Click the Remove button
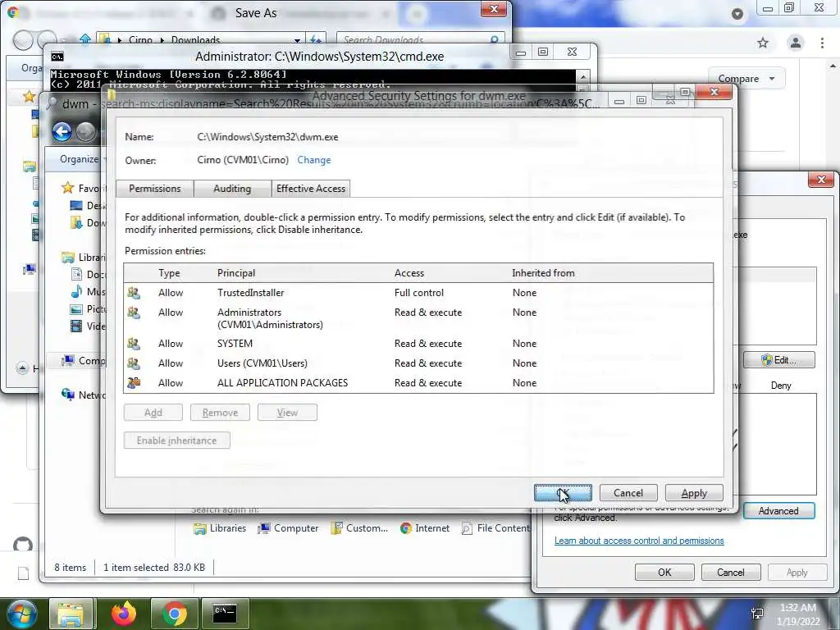The width and height of the screenshot is (840, 630). [220, 413]
